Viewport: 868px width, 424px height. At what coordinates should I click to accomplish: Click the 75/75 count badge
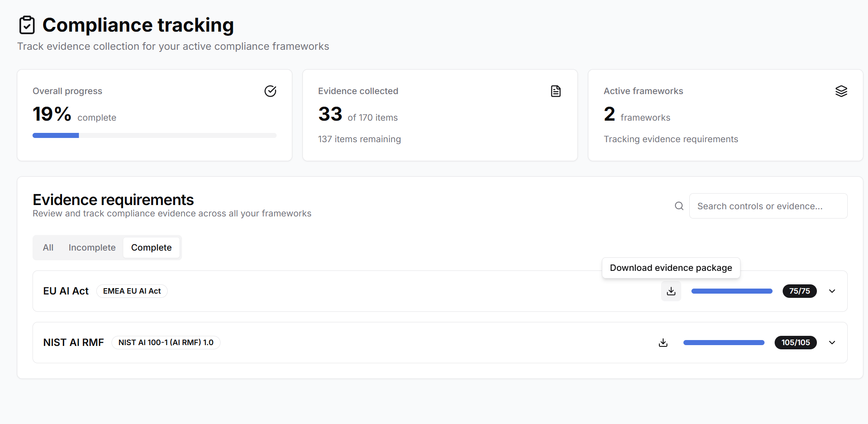799,291
